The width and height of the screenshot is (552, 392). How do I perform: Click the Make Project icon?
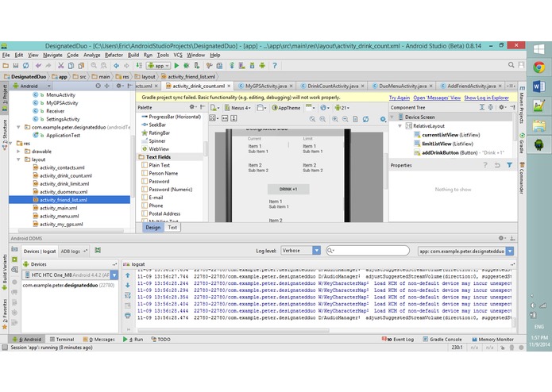(139, 66)
